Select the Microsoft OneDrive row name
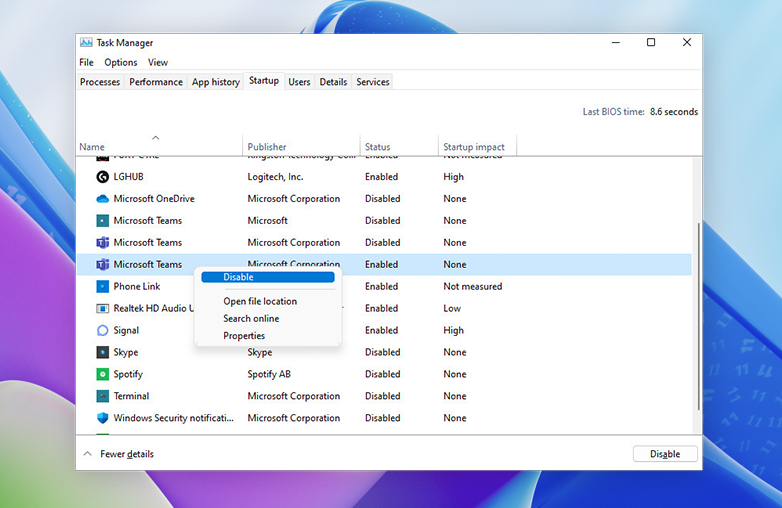 pyautogui.click(x=154, y=198)
